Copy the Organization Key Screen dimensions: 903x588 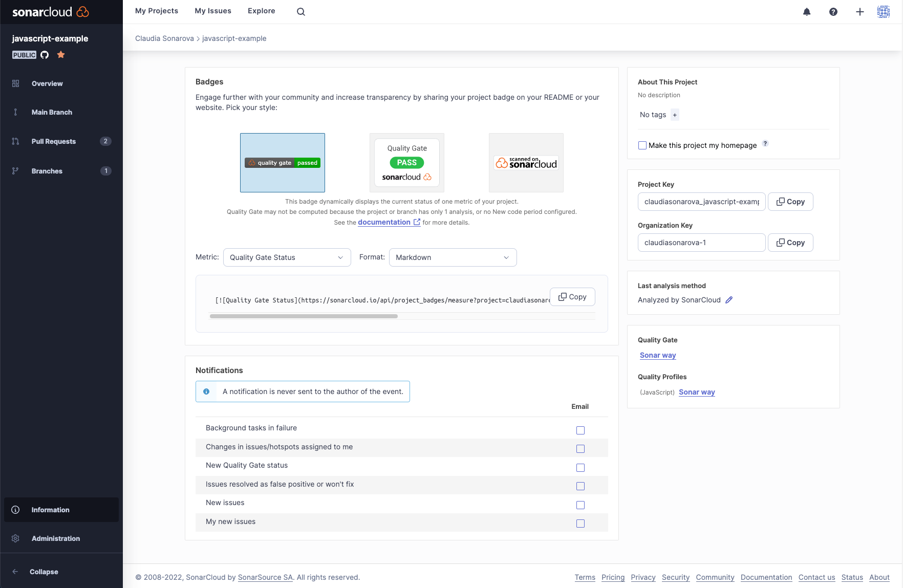pyautogui.click(x=790, y=243)
